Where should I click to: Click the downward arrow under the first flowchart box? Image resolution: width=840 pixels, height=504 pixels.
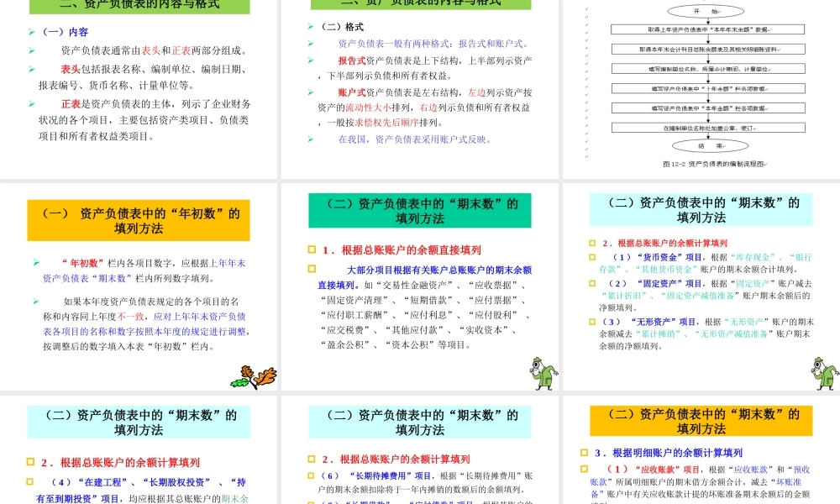tap(708, 40)
